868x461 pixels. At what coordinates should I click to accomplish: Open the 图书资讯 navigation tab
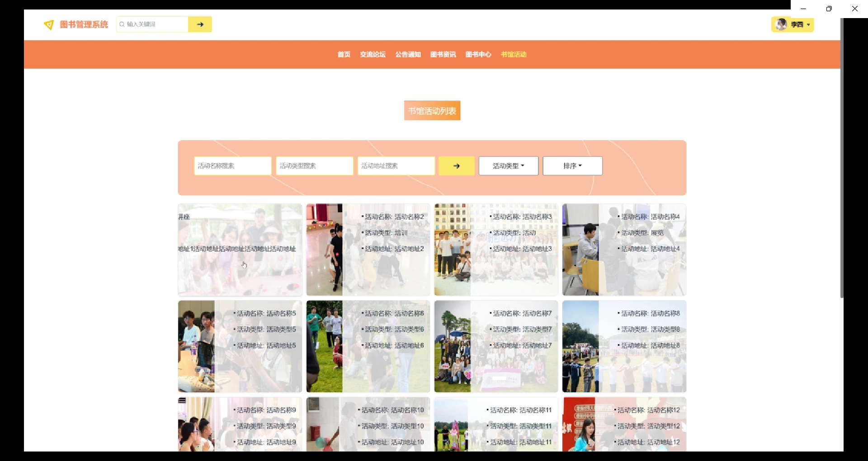click(x=443, y=54)
